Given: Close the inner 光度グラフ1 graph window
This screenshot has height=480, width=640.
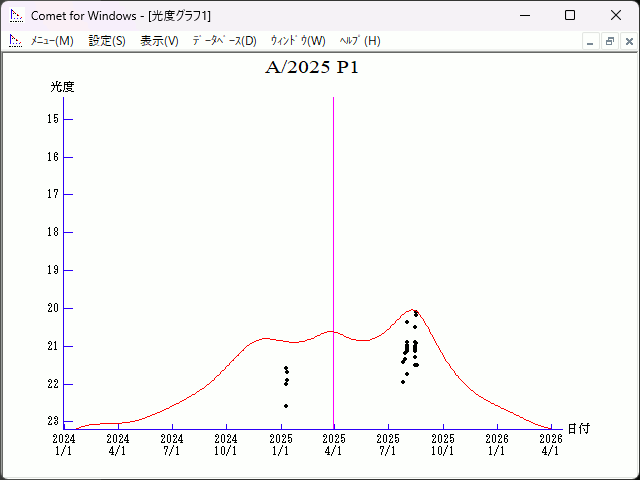Looking at the screenshot, I should 628,41.
